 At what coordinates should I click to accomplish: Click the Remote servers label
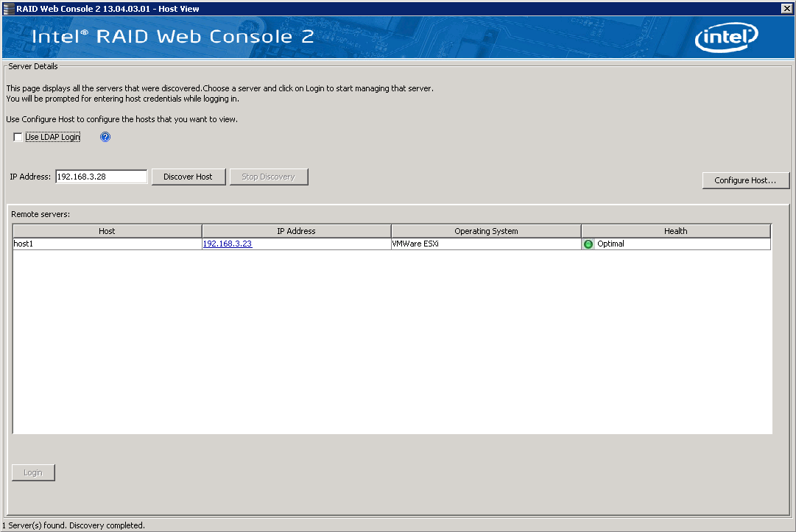(x=40, y=214)
